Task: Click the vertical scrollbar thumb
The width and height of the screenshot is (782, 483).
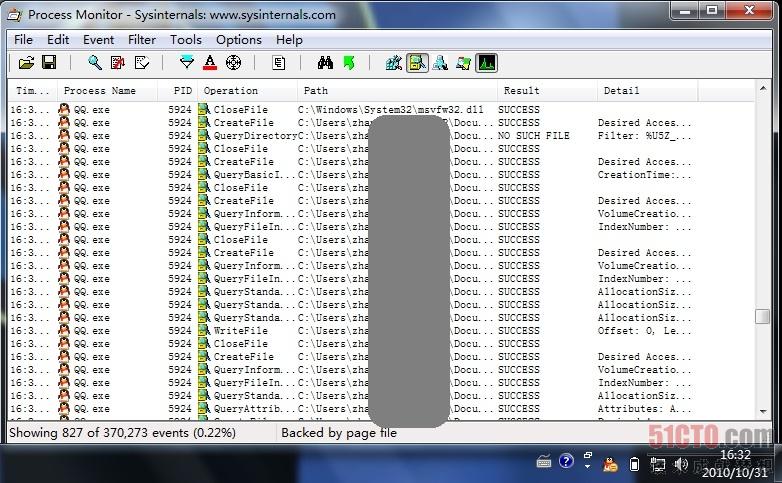Action: pyautogui.click(x=763, y=316)
